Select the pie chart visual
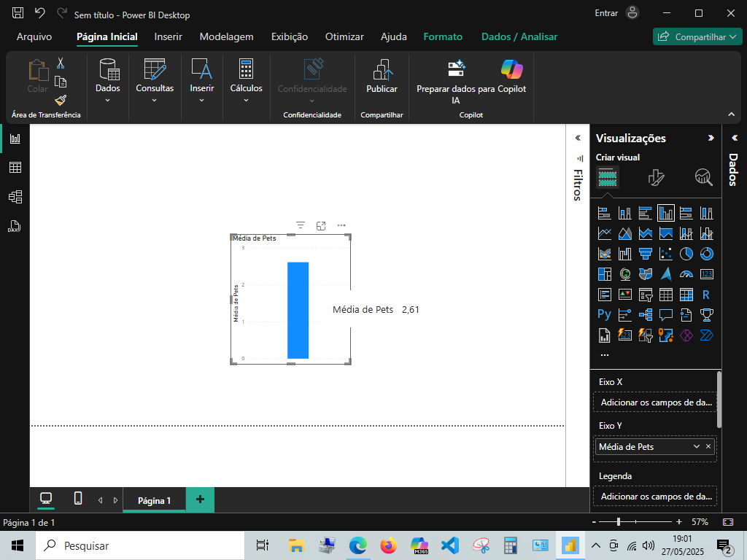The width and height of the screenshot is (747, 560). coord(686,254)
